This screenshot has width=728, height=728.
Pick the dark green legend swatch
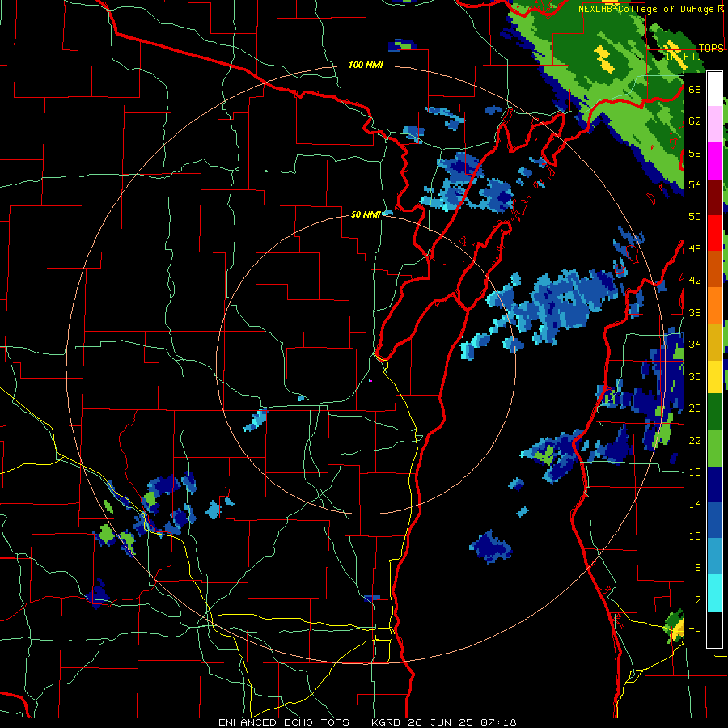714,412
